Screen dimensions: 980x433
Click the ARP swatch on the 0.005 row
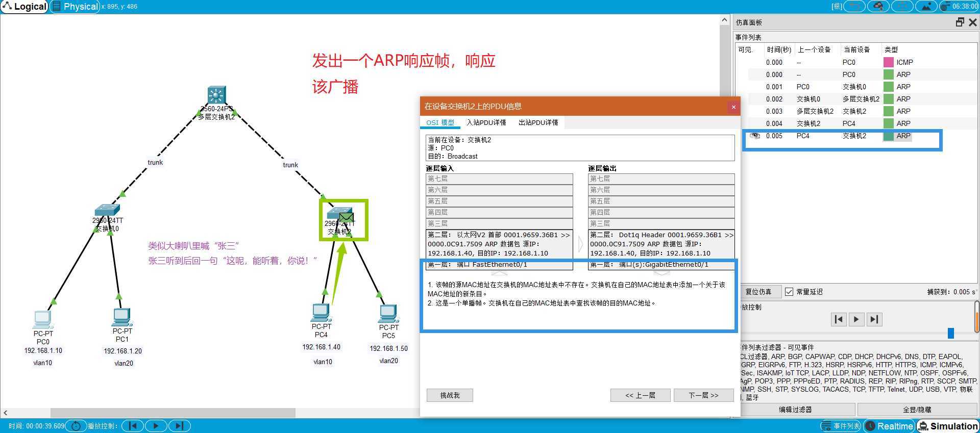coord(889,136)
